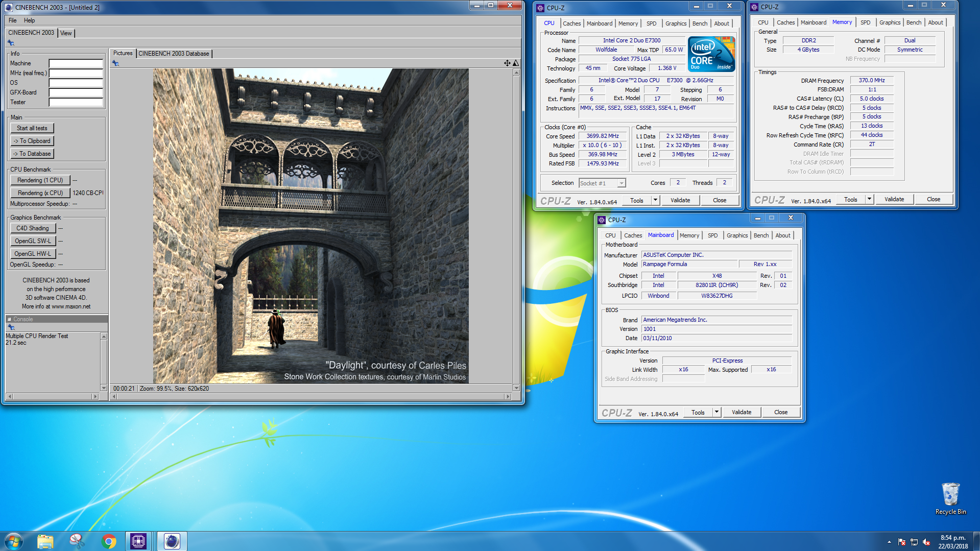This screenshot has width=980, height=551.
Task: Open the Tools dropdown in the CPU-Z Mainboard window
Action: point(716,412)
